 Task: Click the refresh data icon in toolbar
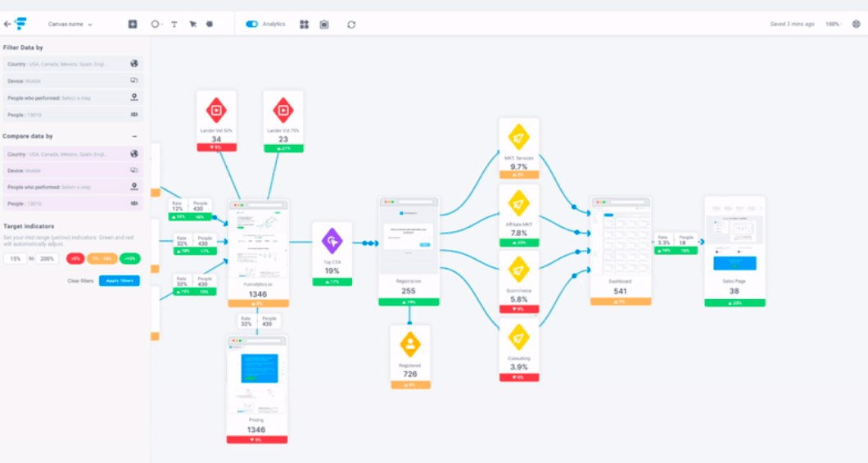click(351, 24)
